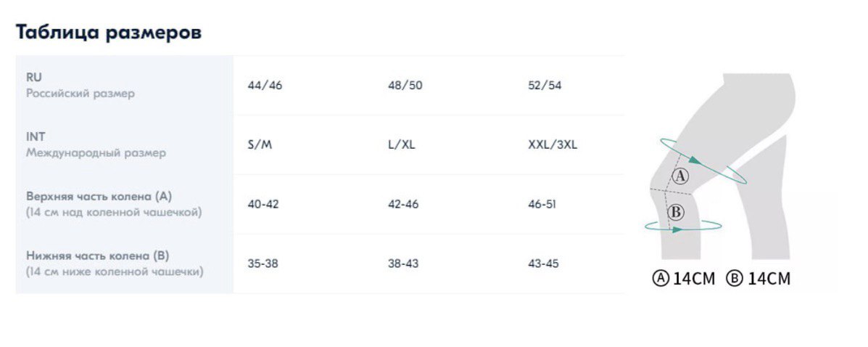Viewport: 868px width, 347px height.
Task: Click the 44/46 Russian size cell
Action: (265, 86)
